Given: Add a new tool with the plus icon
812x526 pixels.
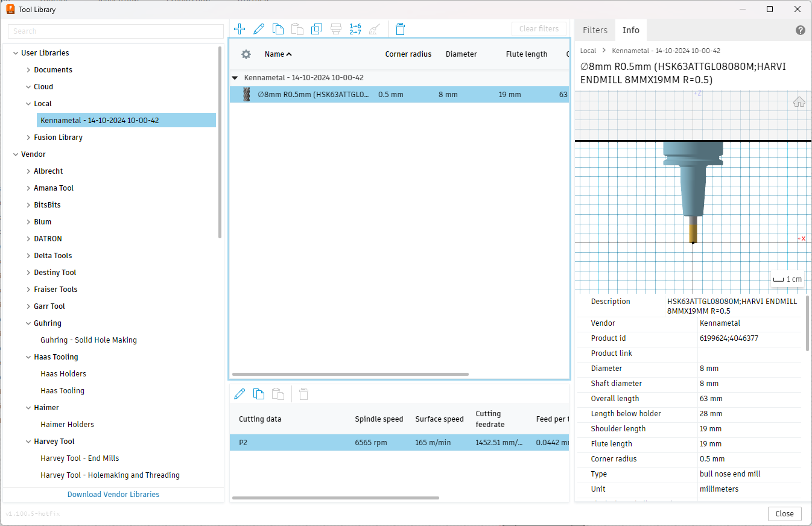Looking at the screenshot, I should coord(239,29).
